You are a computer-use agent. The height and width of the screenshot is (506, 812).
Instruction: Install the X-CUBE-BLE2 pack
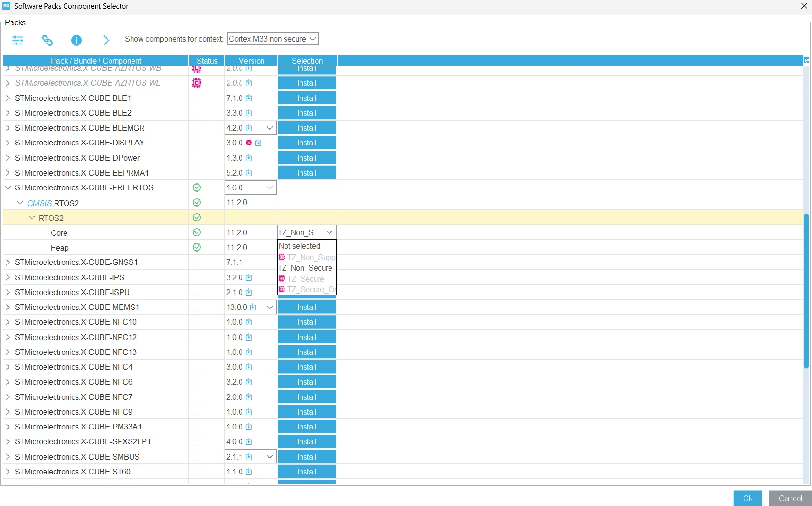[x=307, y=113]
